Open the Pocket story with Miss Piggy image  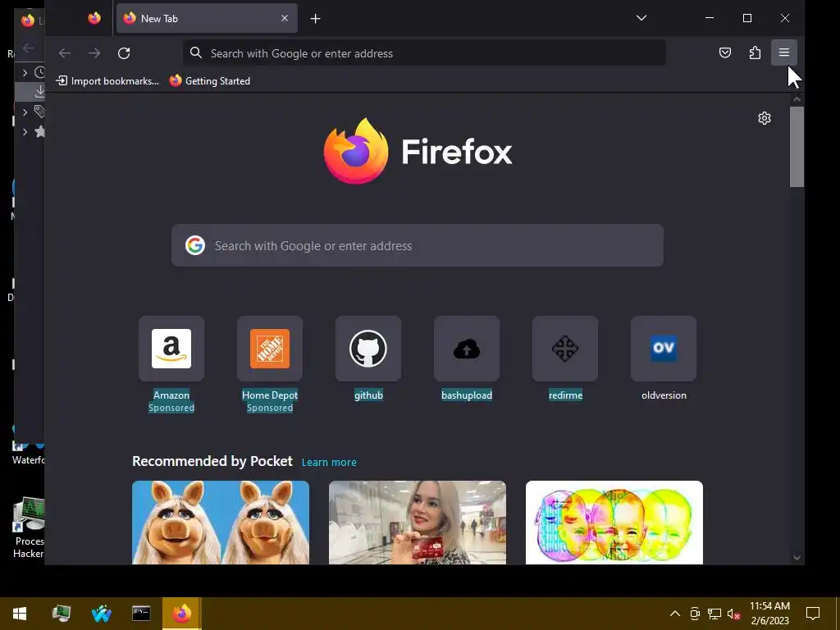[x=221, y=523]
